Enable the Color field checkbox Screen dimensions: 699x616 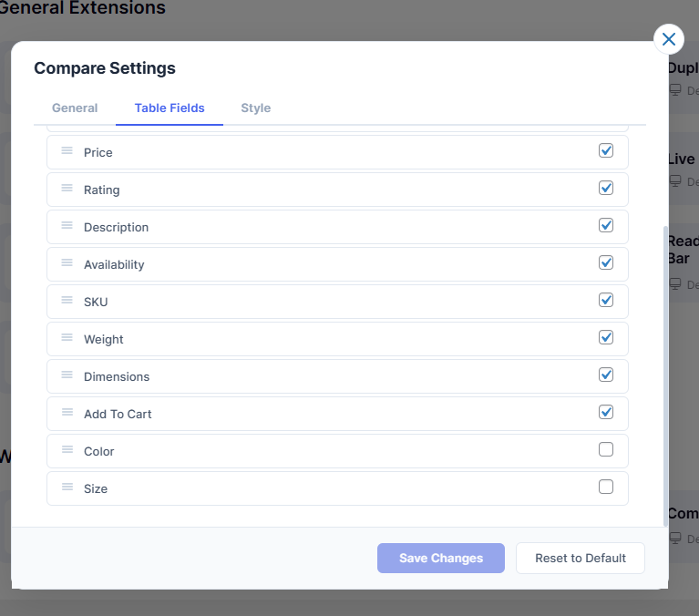pos(606,449)
